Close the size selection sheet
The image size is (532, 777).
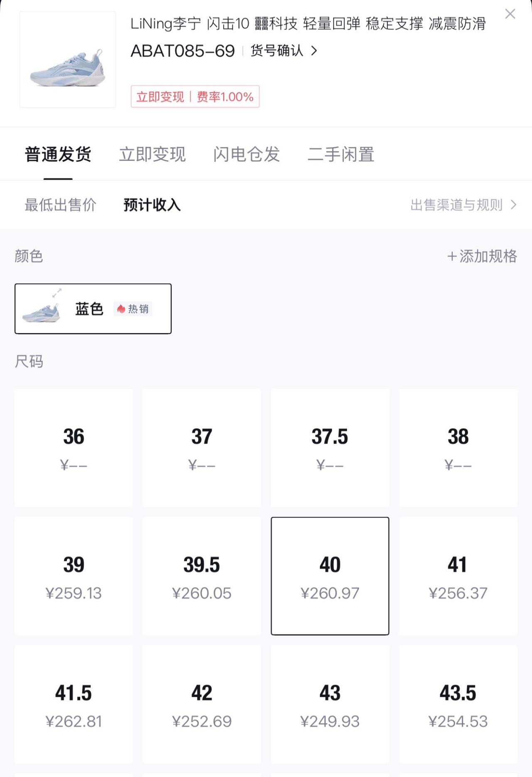click(x=510, y=14)
